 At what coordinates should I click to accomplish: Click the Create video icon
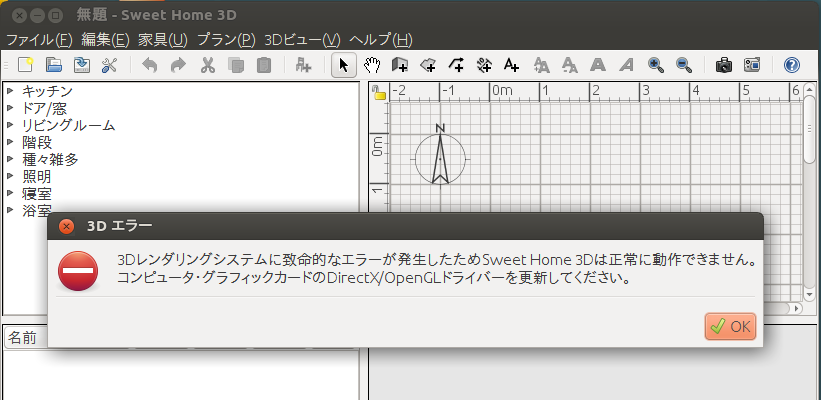(752, 65)
